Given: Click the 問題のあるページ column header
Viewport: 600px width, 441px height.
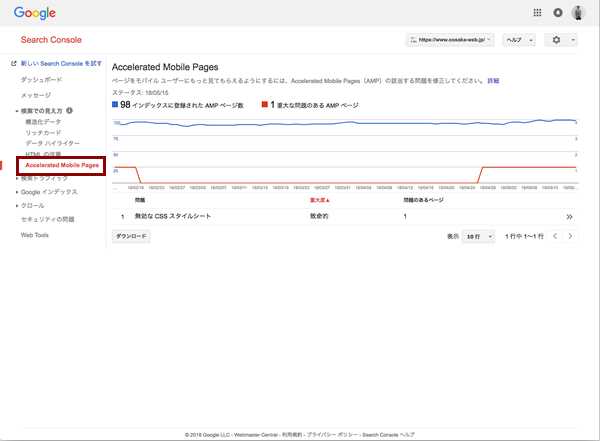Looking at the screenshot, I should point(424,200).
